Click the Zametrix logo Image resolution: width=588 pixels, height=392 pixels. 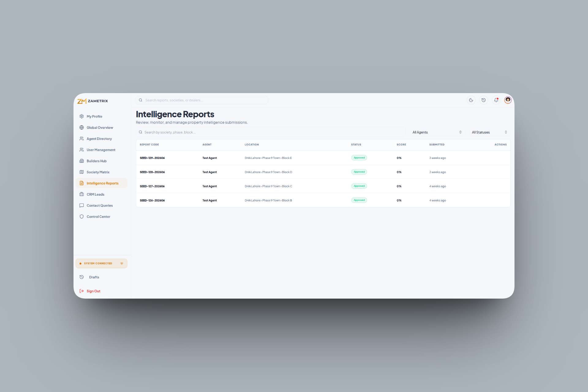(92, 101)
